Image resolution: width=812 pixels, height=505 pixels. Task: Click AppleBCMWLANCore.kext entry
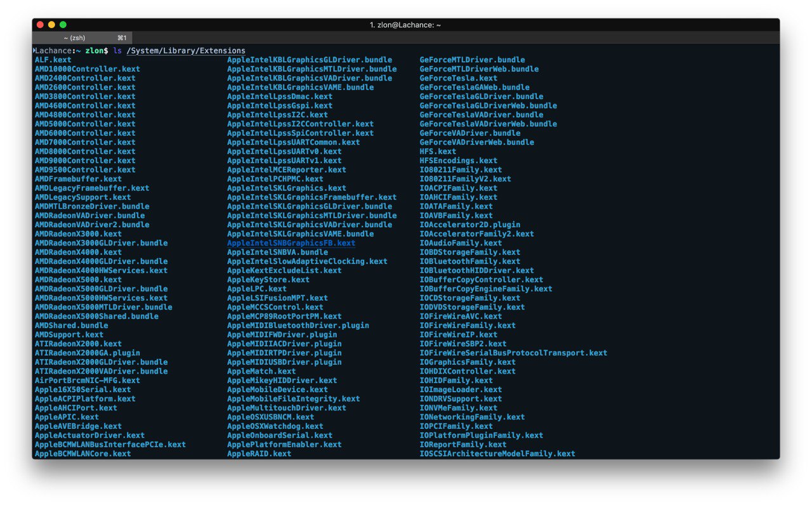pos(83,454)
